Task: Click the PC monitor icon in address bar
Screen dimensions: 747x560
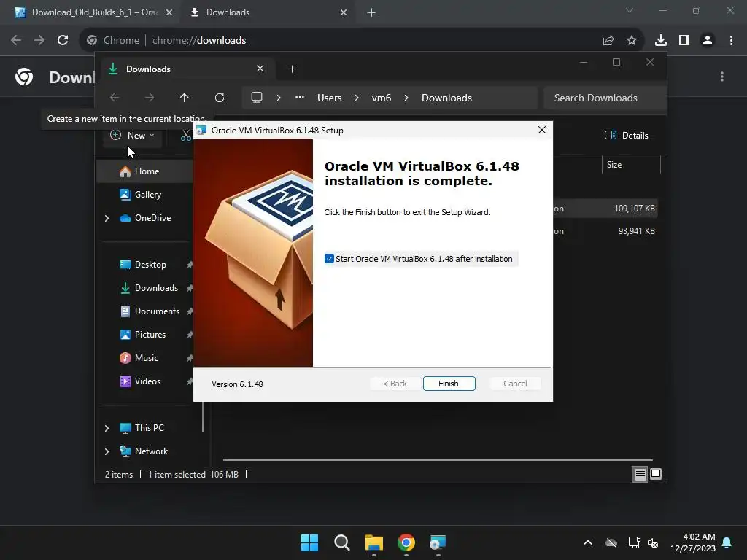Action: 257,98
